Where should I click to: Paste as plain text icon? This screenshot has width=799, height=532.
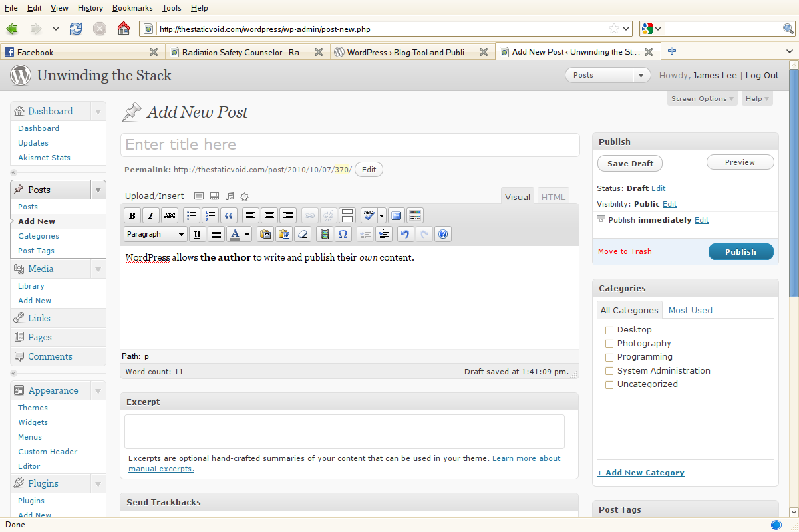265,234
